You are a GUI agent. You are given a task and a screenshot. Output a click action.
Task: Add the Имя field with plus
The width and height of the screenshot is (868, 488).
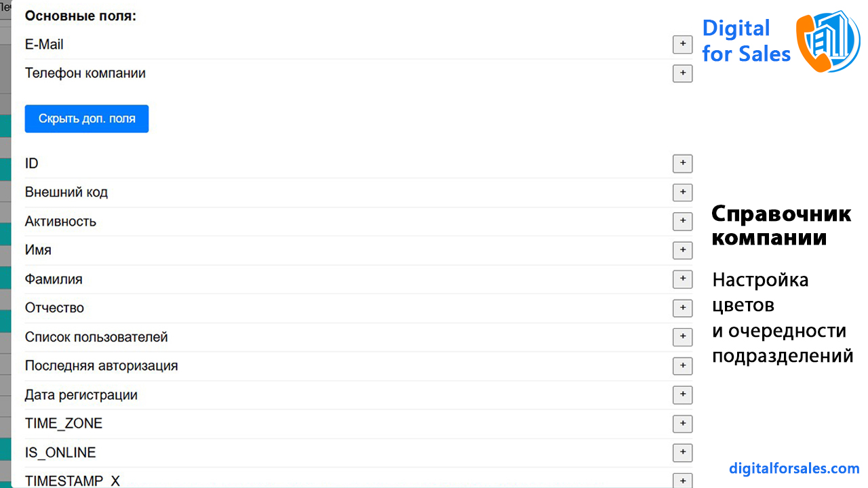click(682, 250)
